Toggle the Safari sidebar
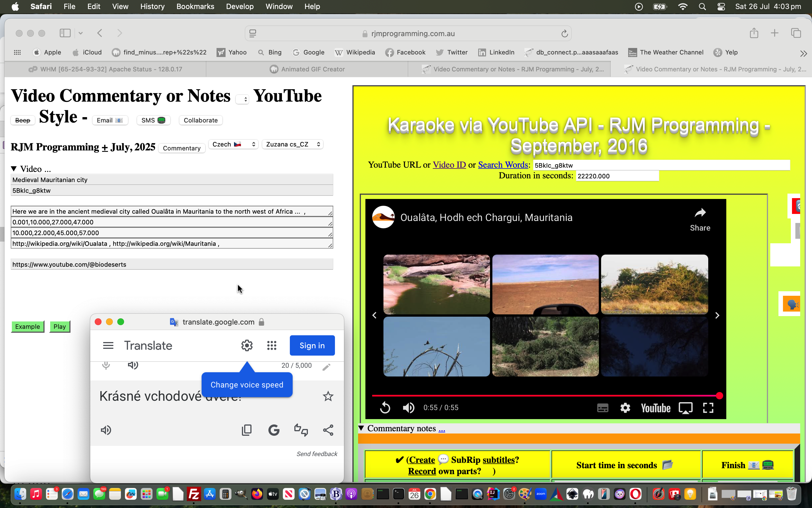812x508 pixels. [65, 33]
